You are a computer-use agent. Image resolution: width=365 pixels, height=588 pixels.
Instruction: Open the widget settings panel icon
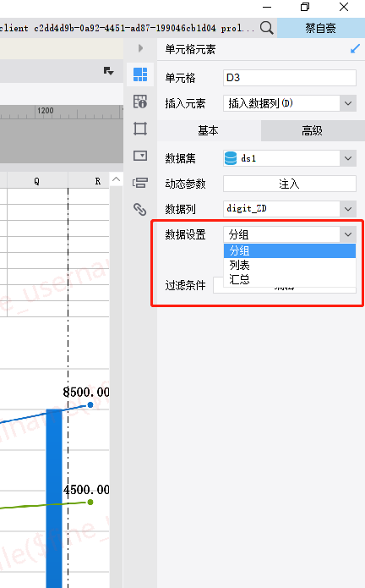tap(140, 156)
